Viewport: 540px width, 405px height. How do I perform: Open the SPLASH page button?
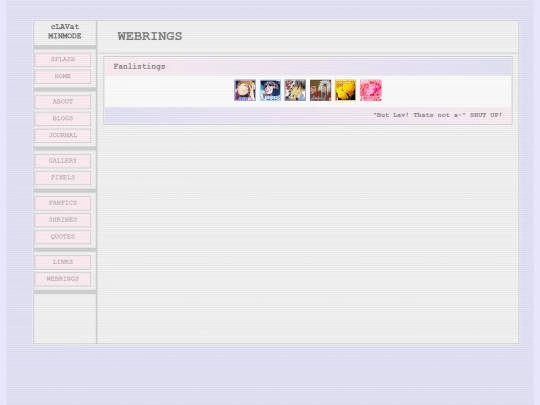tap(63, 60)
